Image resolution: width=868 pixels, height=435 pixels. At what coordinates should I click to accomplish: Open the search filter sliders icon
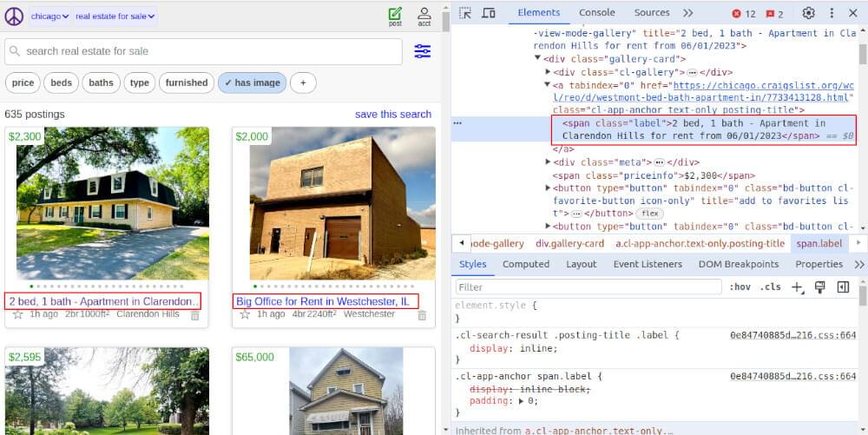click(x=423, y=51)
